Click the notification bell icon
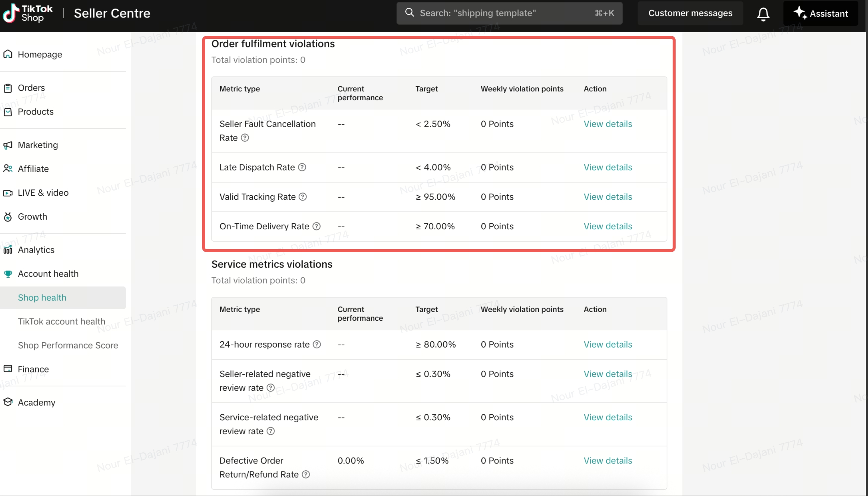Screen dimensions: 868x496 [763, 14]
